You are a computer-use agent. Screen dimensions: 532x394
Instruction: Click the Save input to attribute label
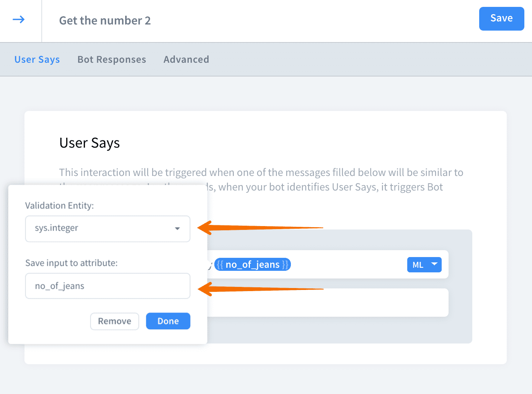(71, 263)
